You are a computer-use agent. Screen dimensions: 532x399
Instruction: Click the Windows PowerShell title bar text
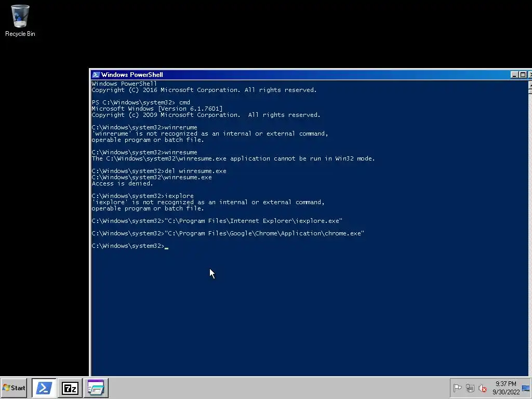(x=132, y=75)
